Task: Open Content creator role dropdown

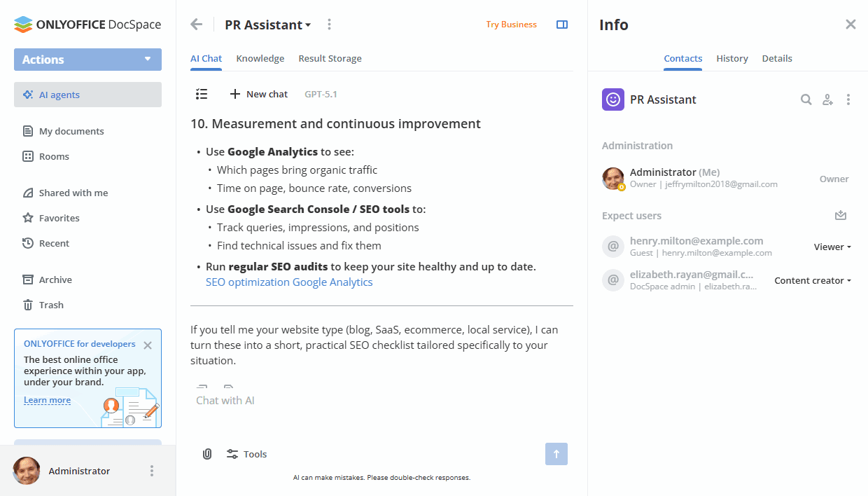Action: (x=813, y=280)
